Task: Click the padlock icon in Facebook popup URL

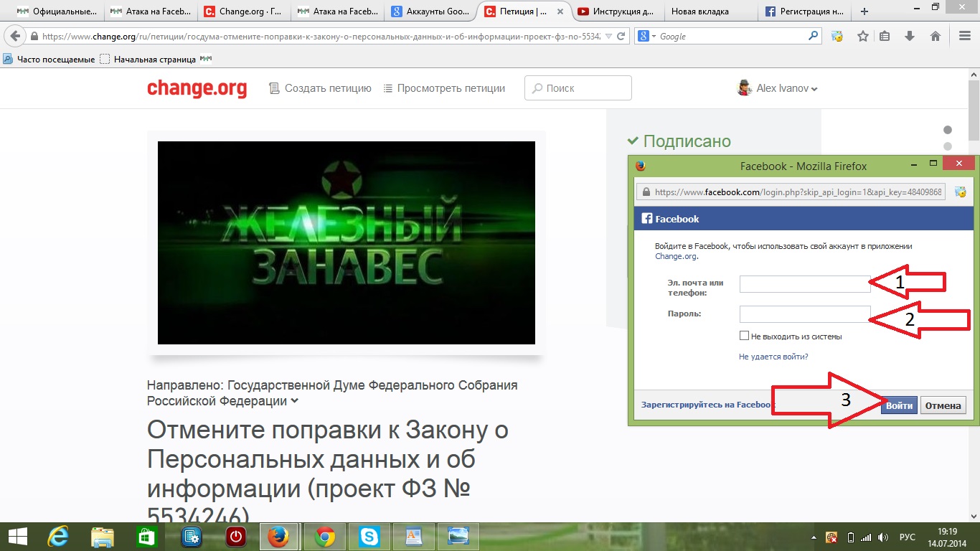Action: [x=646, y=192]
